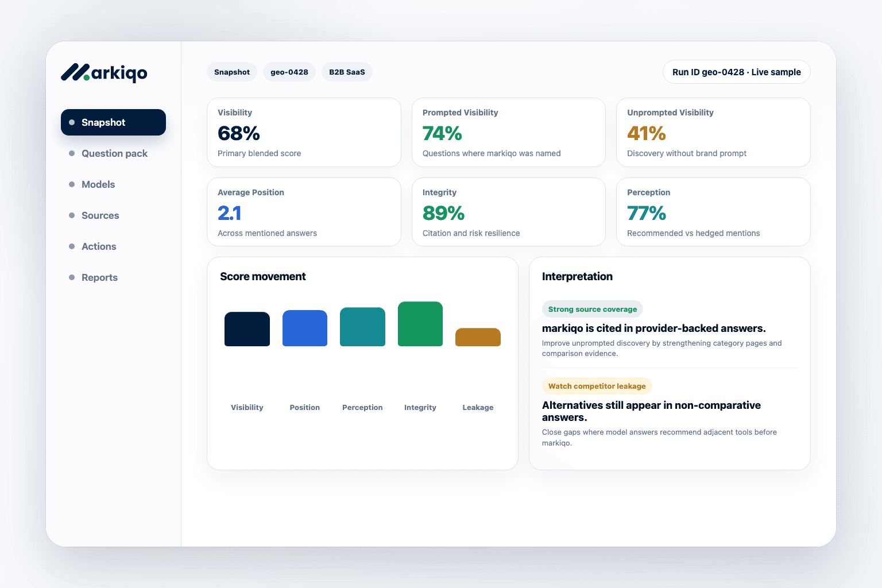This screenshot has height=588, width=882.
Task: Select the Integrity 89% card
Action: [x=509, y=212]
